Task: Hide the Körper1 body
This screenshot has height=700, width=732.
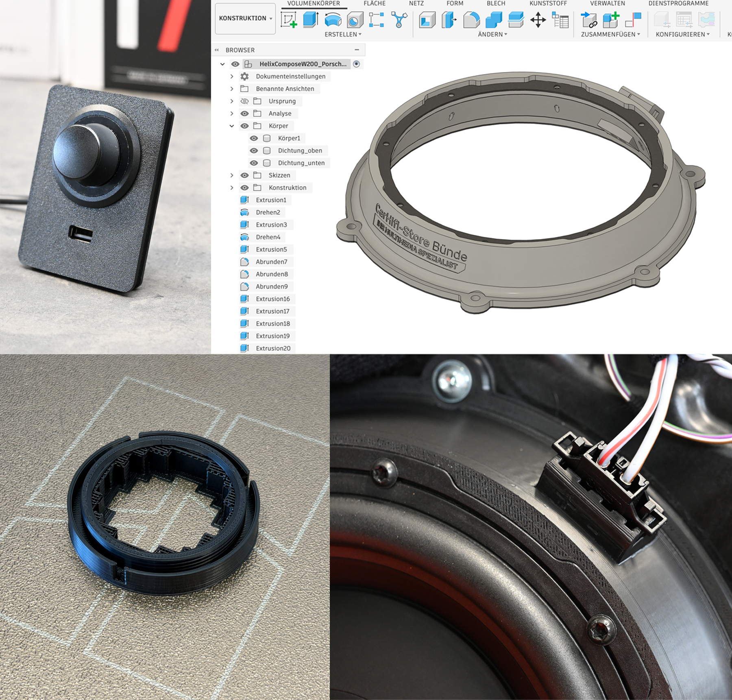Action: [254, 138]
